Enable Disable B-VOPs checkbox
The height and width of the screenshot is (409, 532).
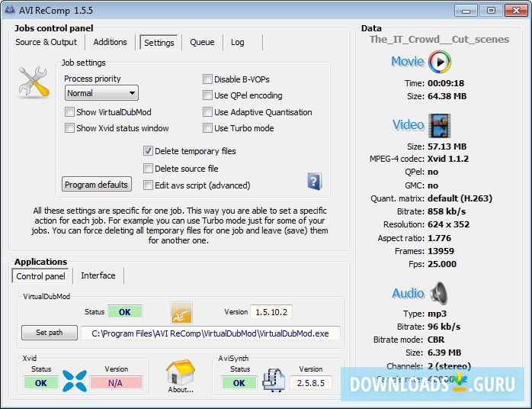(207, 79)
